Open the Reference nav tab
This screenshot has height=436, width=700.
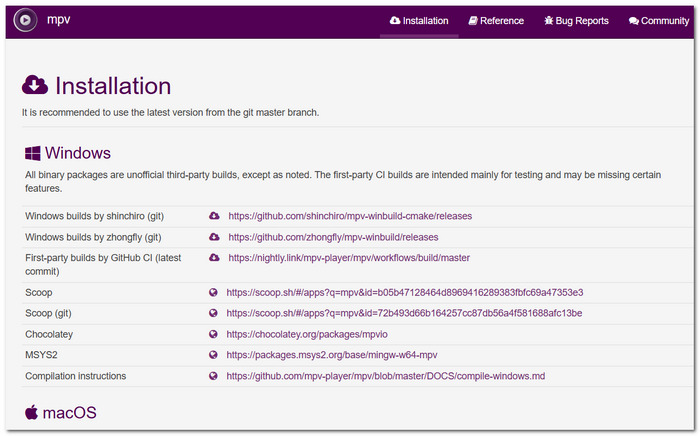point(496,21)
